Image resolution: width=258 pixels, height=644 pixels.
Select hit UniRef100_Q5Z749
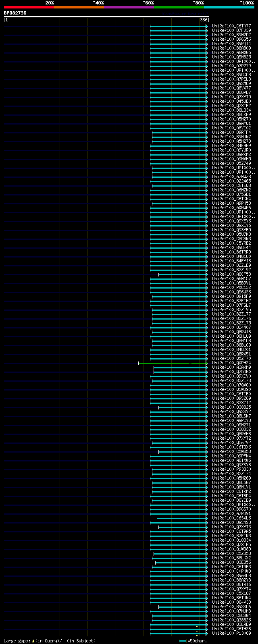231,164
